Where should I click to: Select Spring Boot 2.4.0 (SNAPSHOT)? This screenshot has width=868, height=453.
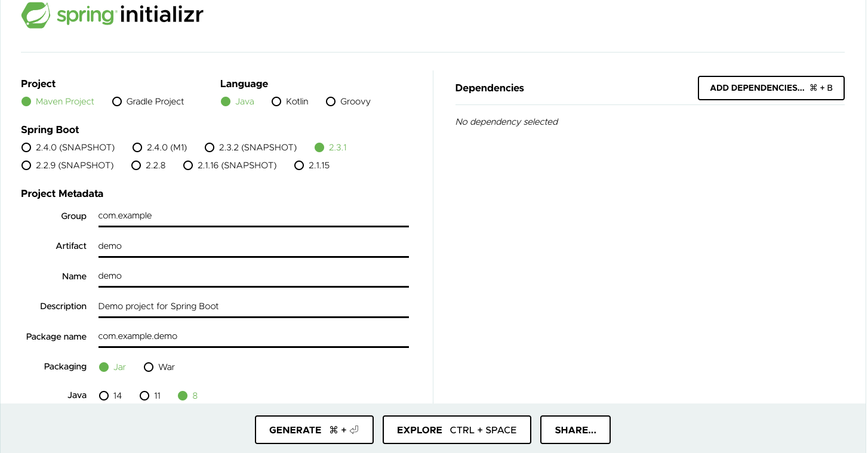pos(68,147)
